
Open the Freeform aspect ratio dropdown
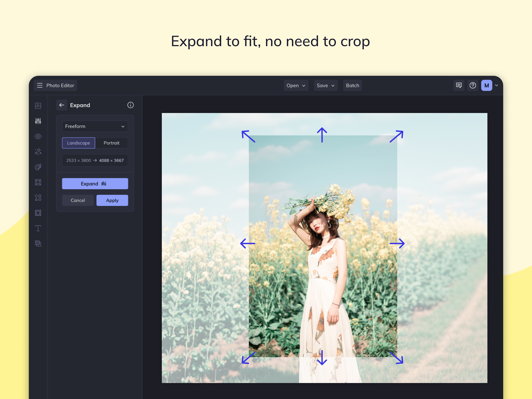(x=95, y=126)
